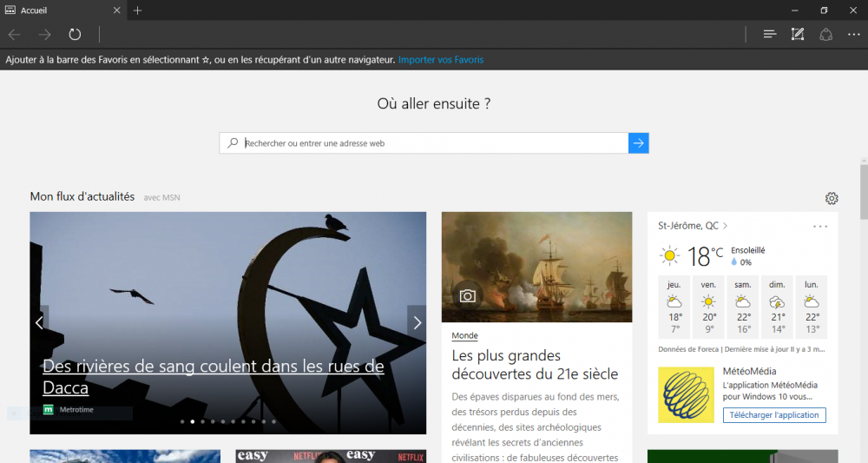The height and width of the screenshot is (463, 868).
Task: Click the last carousel pagination dot
Action: coord(273,421)
